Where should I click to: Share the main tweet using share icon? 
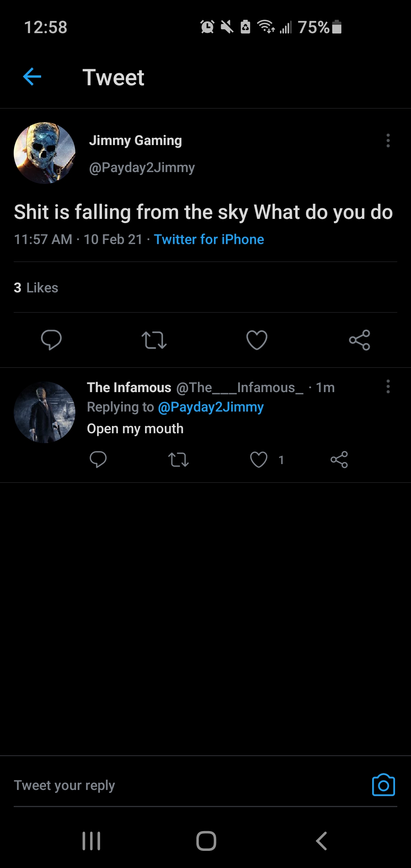click(359, 340)
